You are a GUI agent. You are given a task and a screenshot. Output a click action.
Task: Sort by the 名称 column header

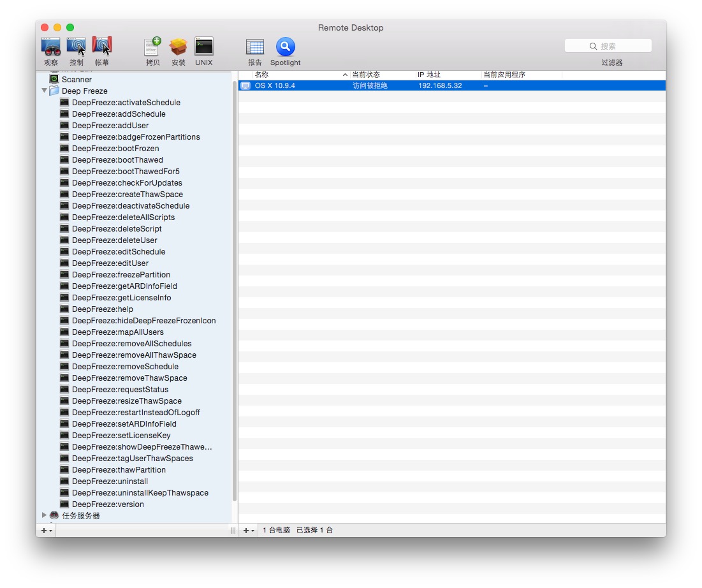[x=296, y=75]
